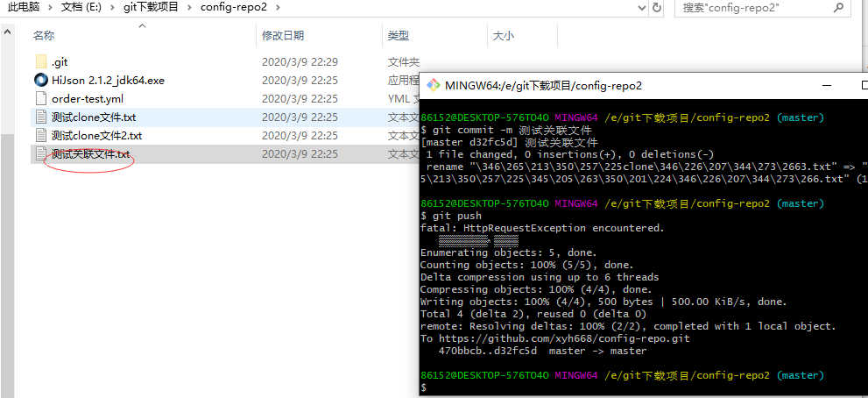Select the git下载项目 breadcrumb segment
The height and width of the screenshot is (398, 868).
[x=152, y=8]
